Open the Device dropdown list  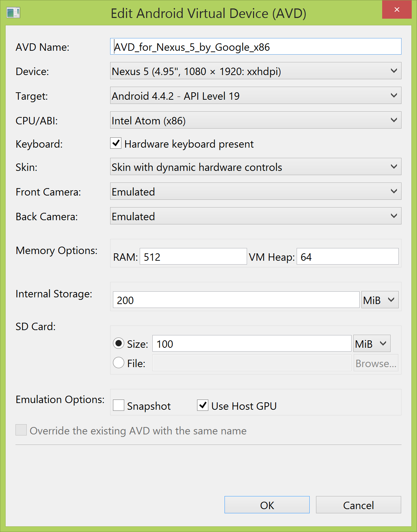tap(255, 71)
